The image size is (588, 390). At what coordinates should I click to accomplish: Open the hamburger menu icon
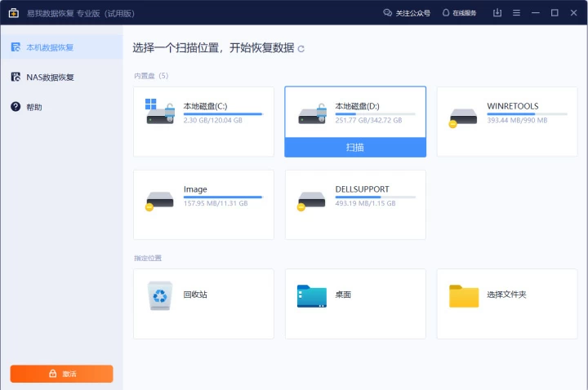click(516, 13)
